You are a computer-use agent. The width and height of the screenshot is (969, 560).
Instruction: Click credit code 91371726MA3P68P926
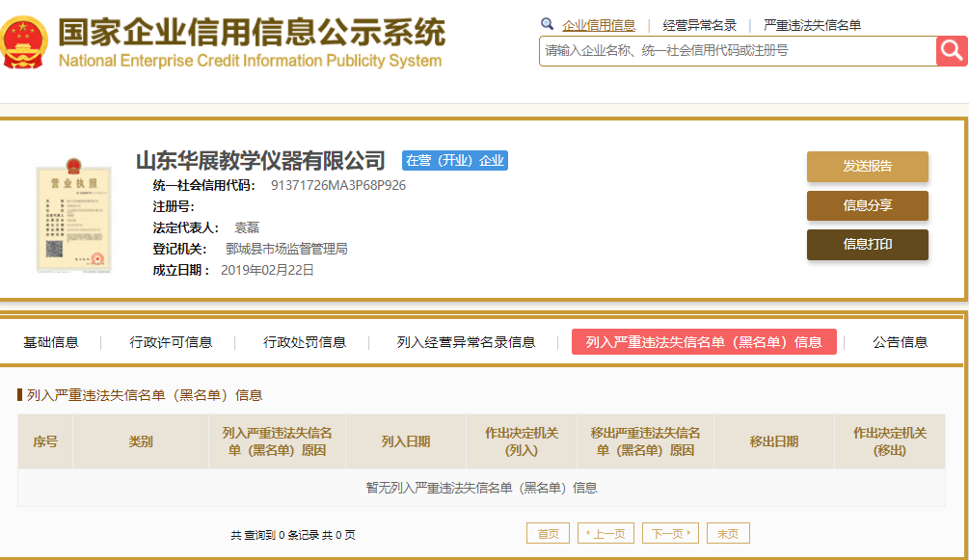click(338, 185)
